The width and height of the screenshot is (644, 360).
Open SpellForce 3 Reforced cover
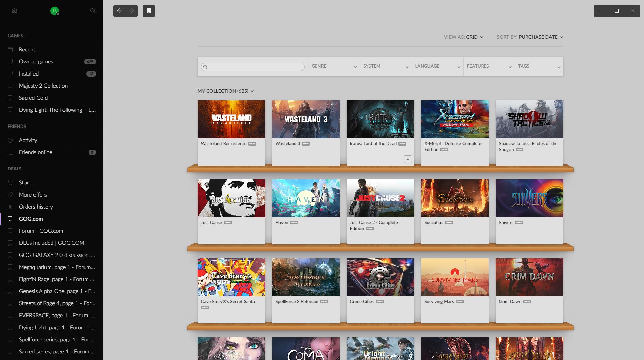click(306, 277)
